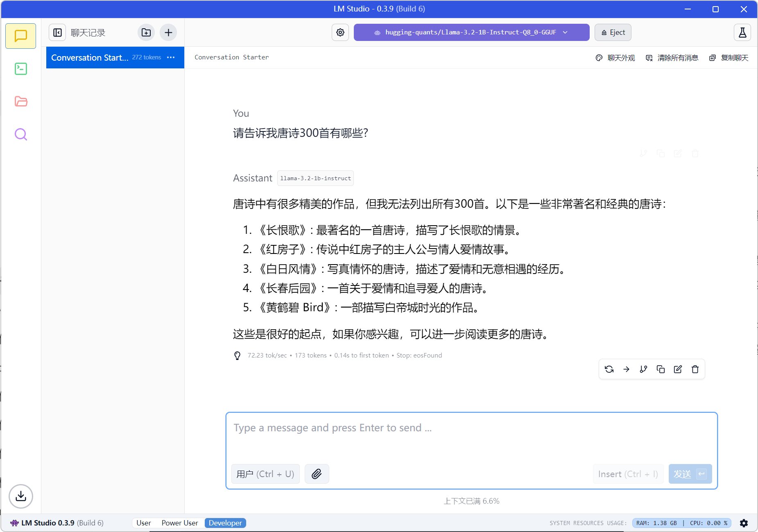
Task: Collapse the chat history sidebar panel
Action: pyautogui.click(x=58, y=32)
